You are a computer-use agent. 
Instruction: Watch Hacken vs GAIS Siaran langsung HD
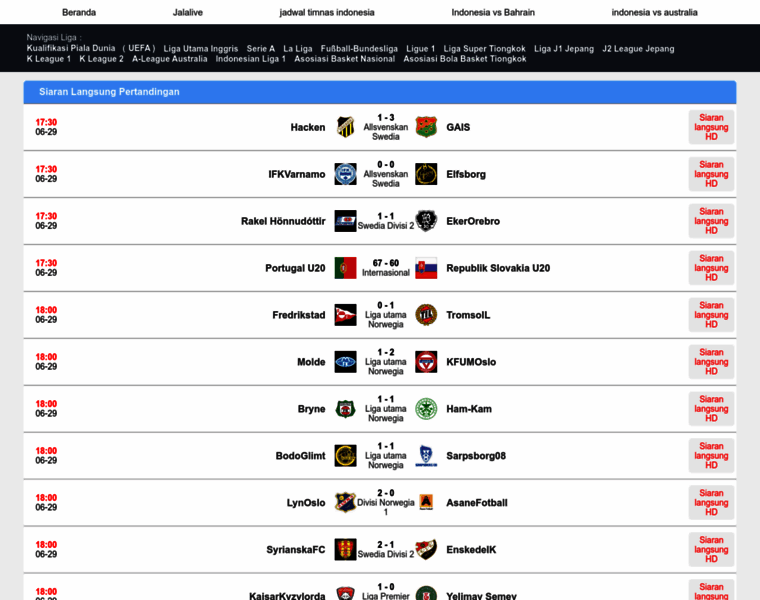711,127
